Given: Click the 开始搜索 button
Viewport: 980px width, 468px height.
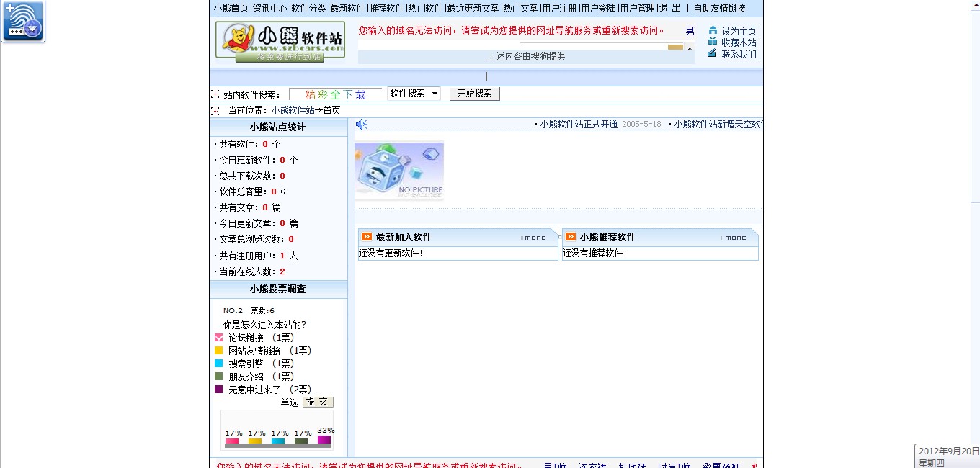Looking at the screenshot, I should point(474,94).
